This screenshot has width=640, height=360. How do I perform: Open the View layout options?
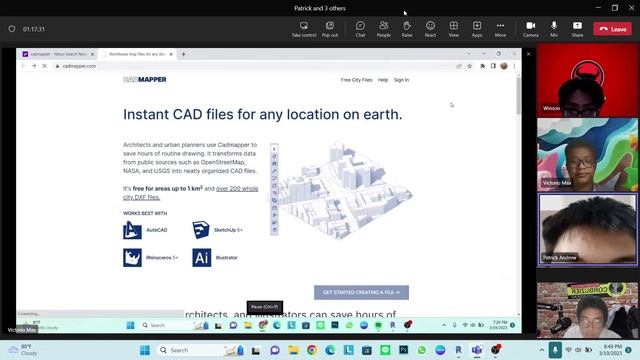point(453,29)
